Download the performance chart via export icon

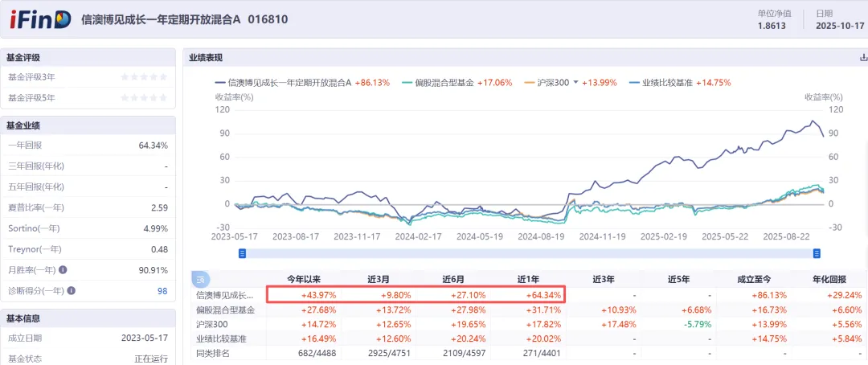click(x=862, y=58)
